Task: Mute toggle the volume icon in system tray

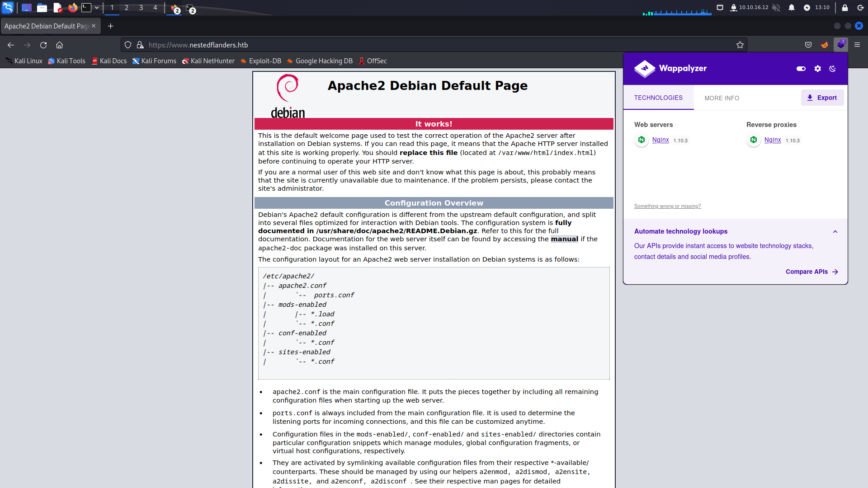Action: [x=776, y=8]
